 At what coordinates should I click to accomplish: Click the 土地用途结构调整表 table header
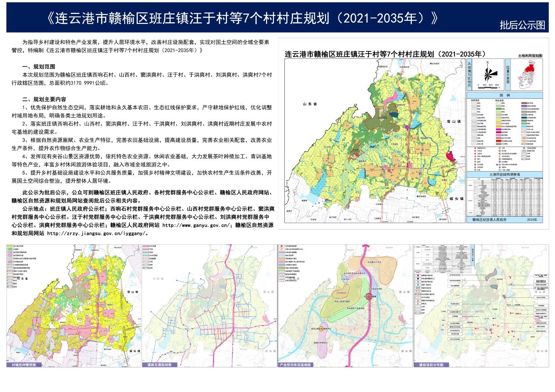click(x=504, y=175)
